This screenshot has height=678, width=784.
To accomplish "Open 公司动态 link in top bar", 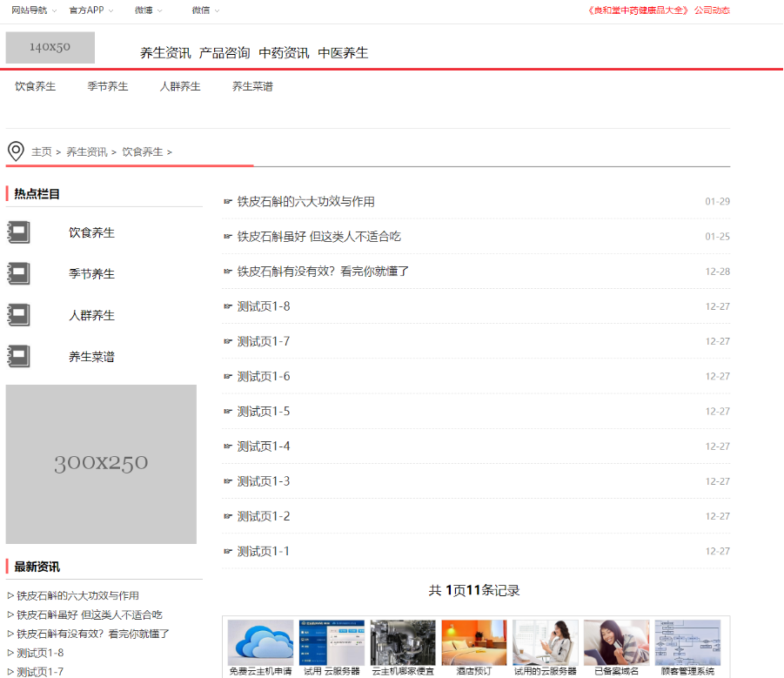I will [x=712, y=10].
